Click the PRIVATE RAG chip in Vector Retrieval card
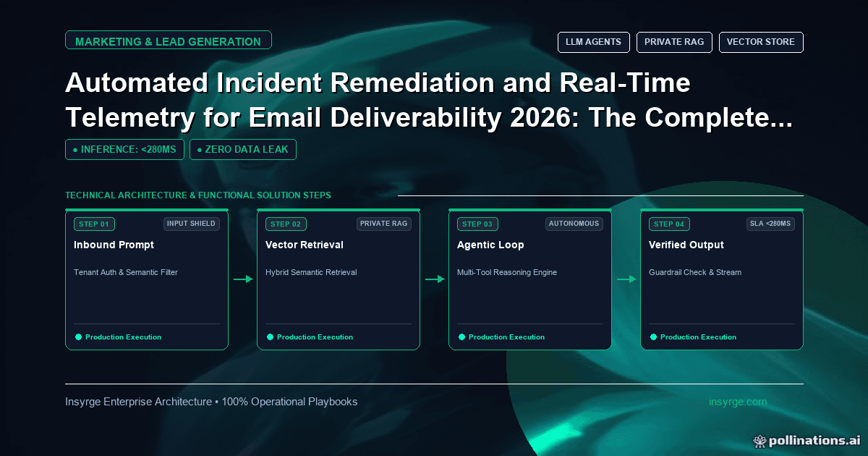Viewport: 868px width, 456px height. [383, 224]
